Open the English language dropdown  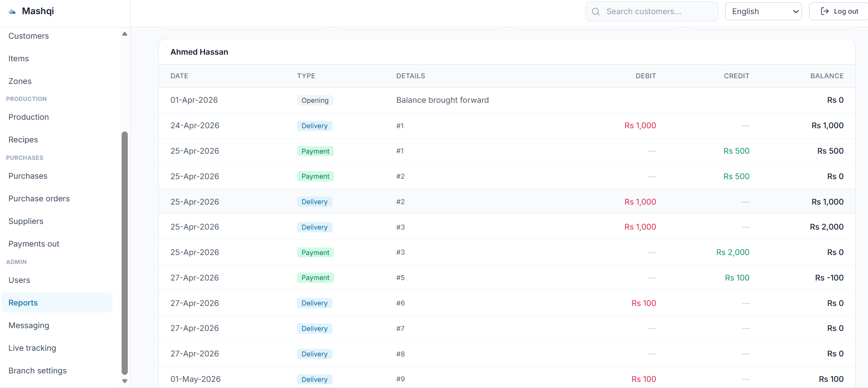point(763,11)
